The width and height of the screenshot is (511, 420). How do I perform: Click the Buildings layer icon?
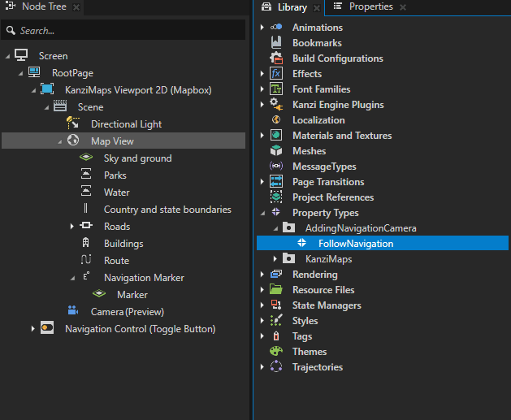[86, 244]
